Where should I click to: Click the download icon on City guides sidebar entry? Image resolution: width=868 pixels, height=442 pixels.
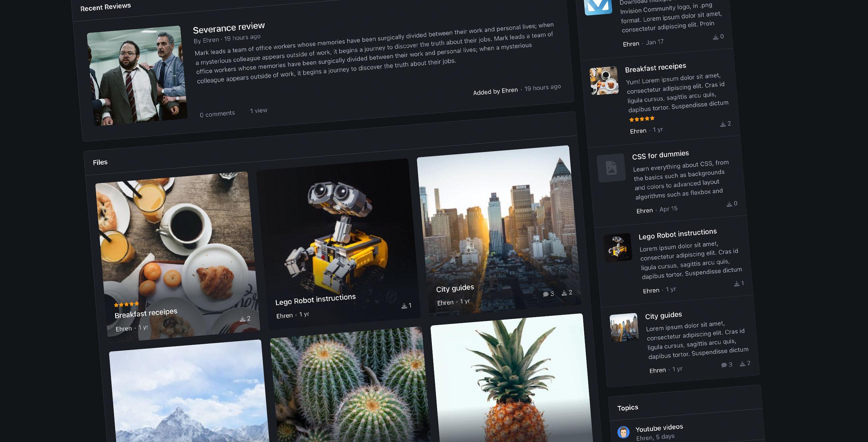click(742, 364)
